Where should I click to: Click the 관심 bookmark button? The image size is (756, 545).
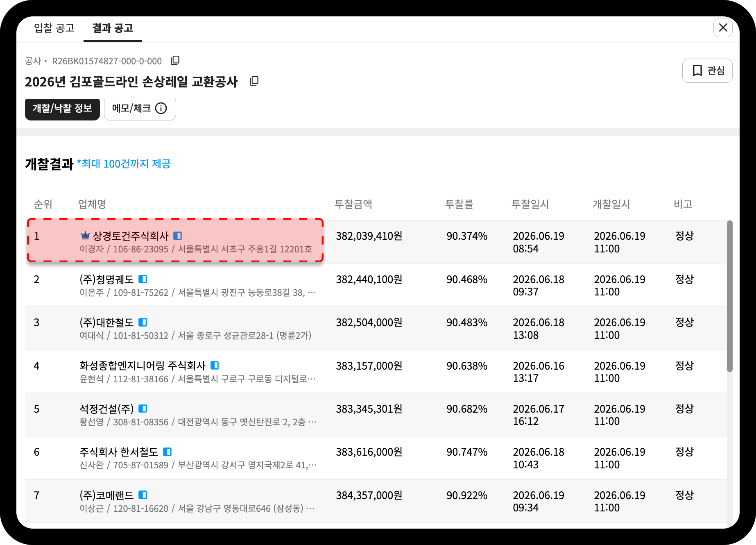(x=707, y=70)
